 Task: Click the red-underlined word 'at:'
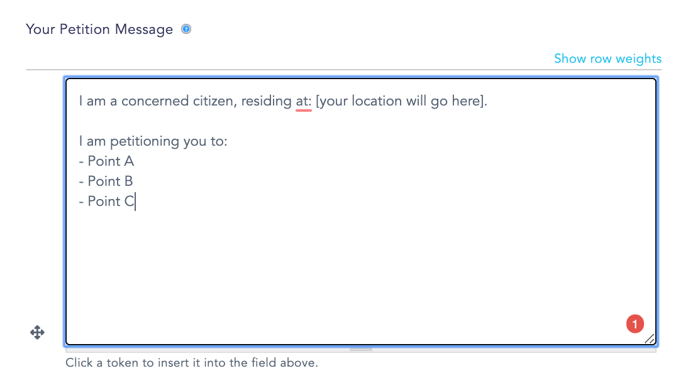[303, 101]
